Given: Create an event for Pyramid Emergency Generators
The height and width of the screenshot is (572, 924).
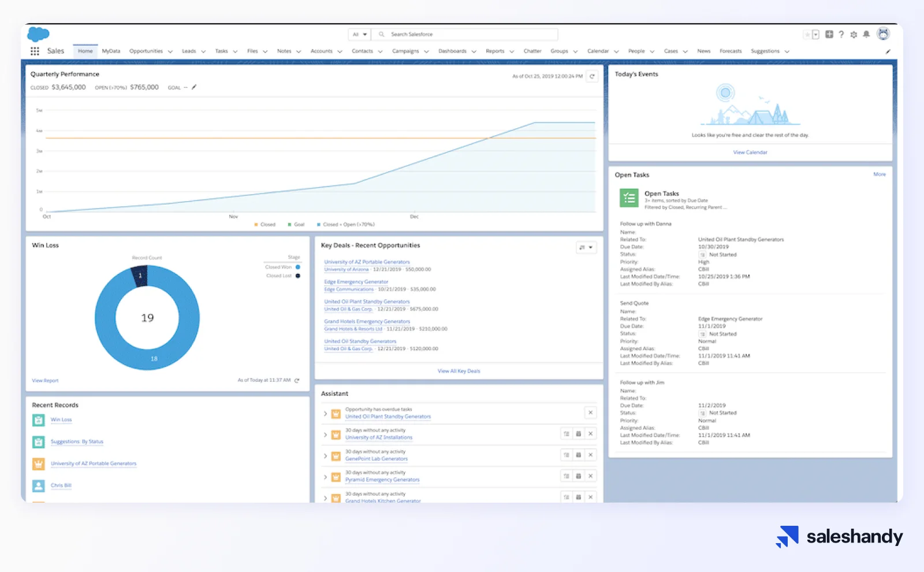Looking at the screenshot, I should [x=578, y=476].
